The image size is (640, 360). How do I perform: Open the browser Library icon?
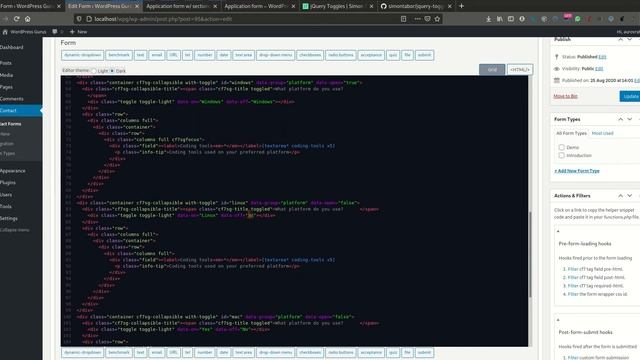coord(500,19)
